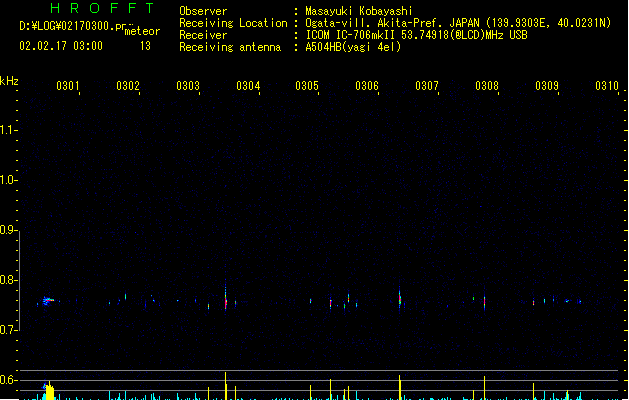The width and height of the screenshot is (629, 400).
Task: Click the 'Receiving antenna' label
Action: coord(230,47)
